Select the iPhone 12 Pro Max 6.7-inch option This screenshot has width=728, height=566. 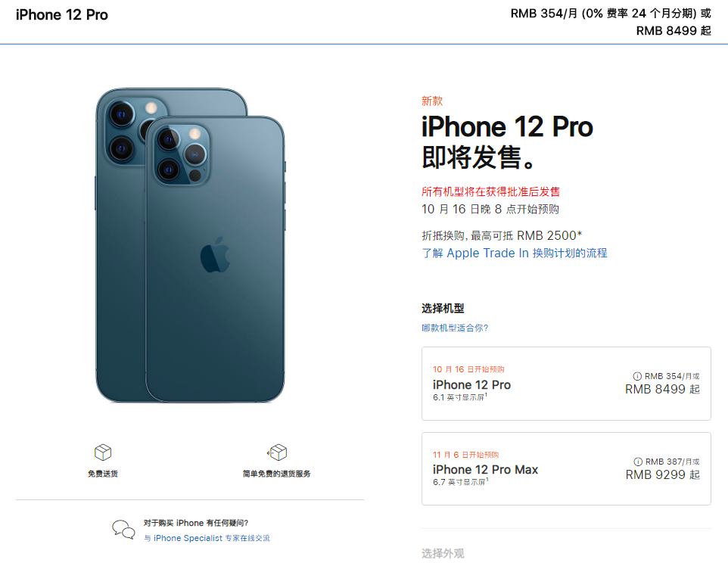[566, 469]
